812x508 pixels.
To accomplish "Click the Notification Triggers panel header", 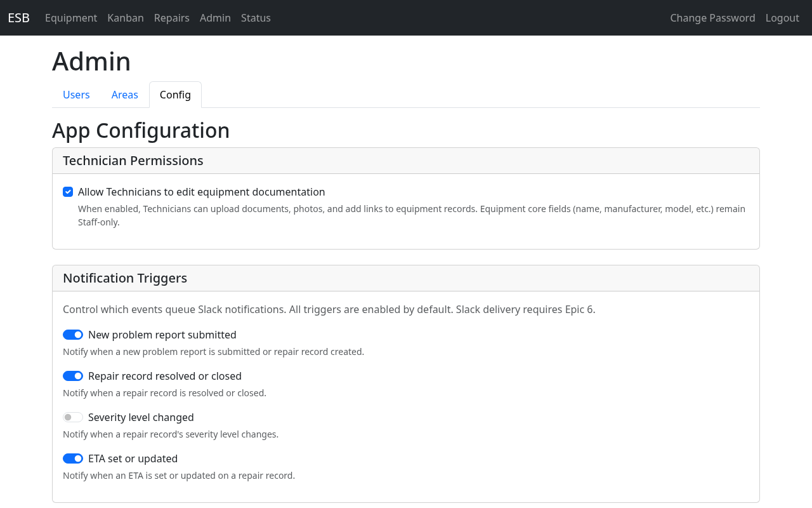I will click(x=124, y=278).
